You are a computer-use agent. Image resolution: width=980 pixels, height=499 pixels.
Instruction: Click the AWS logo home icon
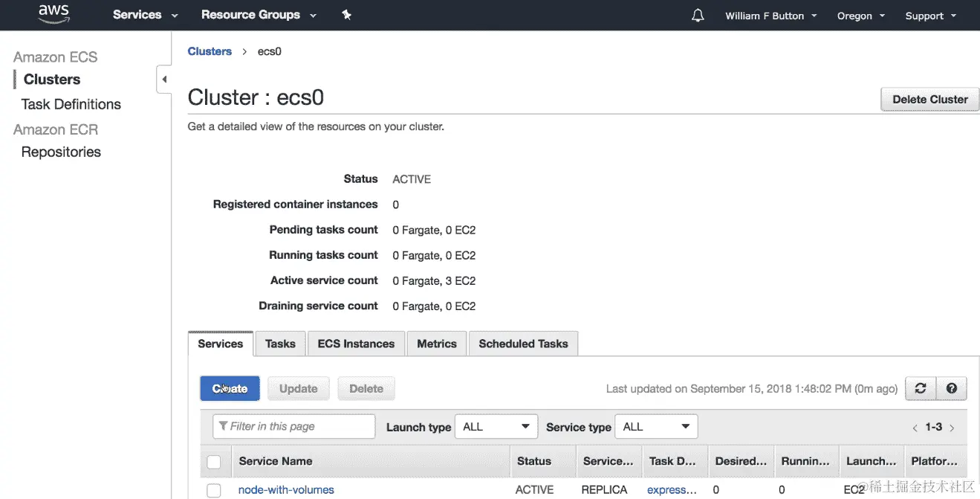coord(53,14)
